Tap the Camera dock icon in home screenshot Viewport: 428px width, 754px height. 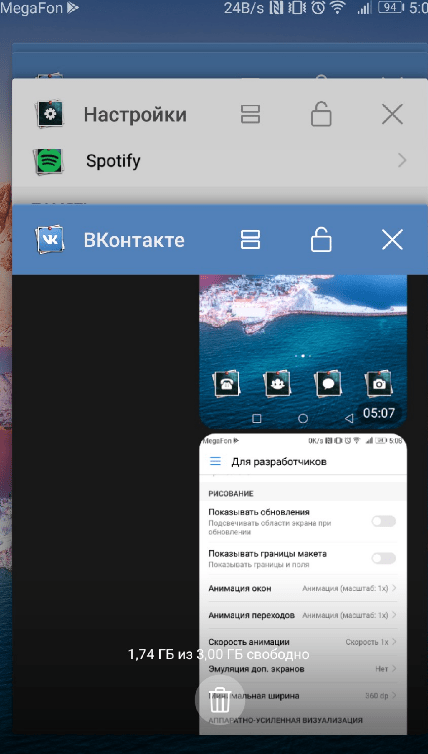click(x=379, y=384)
